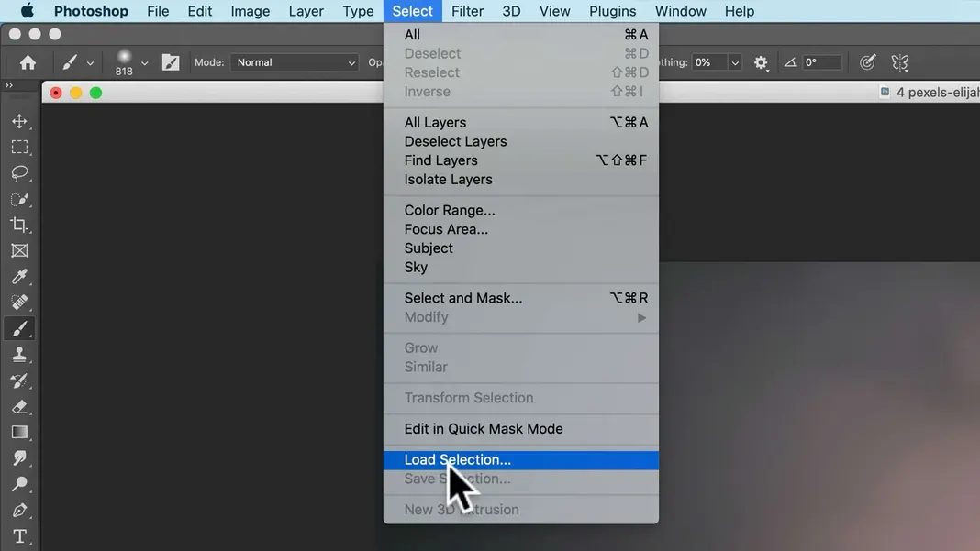980x551 pixels.
Task: Choose Edit in Quick Mask Mode
Action: (x=521, y=428)
